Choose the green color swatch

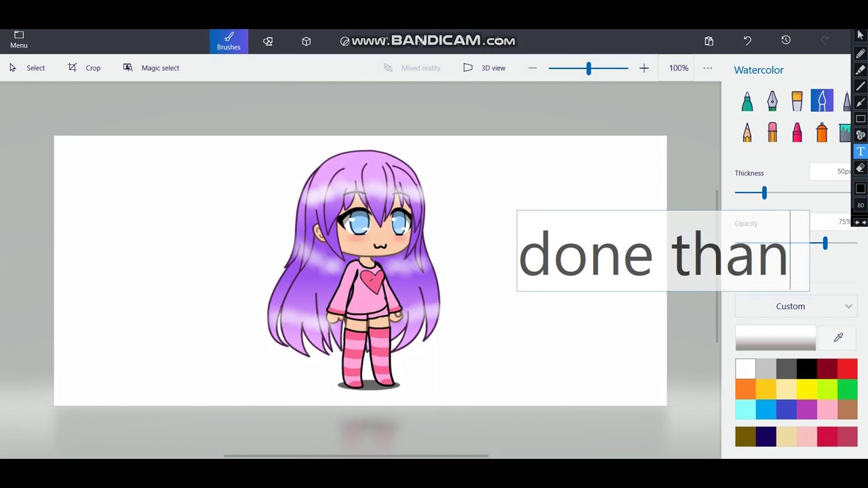(847, 389)
